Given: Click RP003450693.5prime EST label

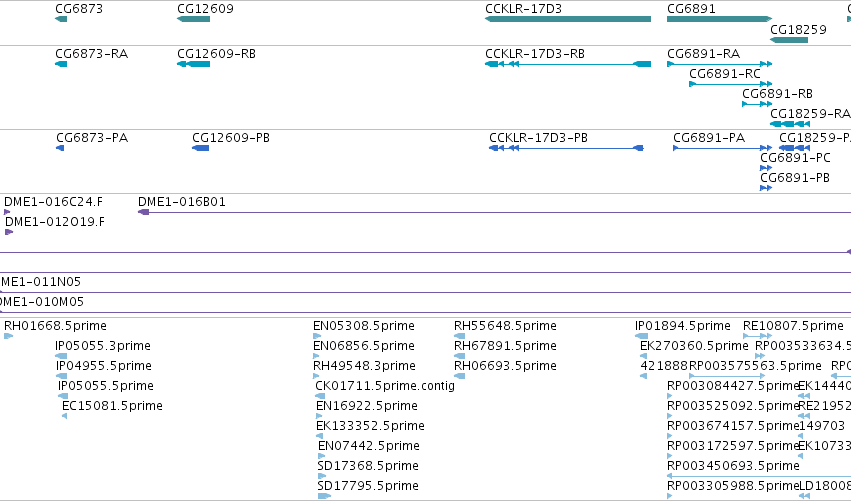Looking at the screenshot, I should tap(733, 466).
